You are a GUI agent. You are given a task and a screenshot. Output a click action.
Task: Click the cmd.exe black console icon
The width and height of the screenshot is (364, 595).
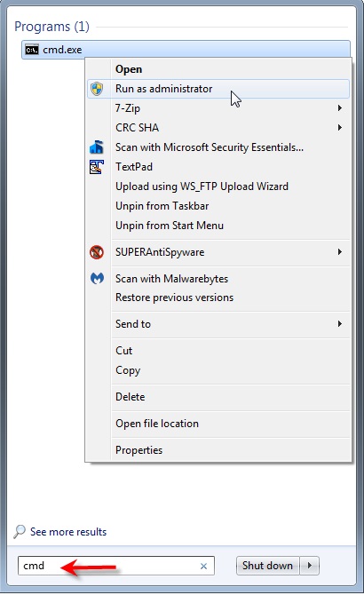32,50
